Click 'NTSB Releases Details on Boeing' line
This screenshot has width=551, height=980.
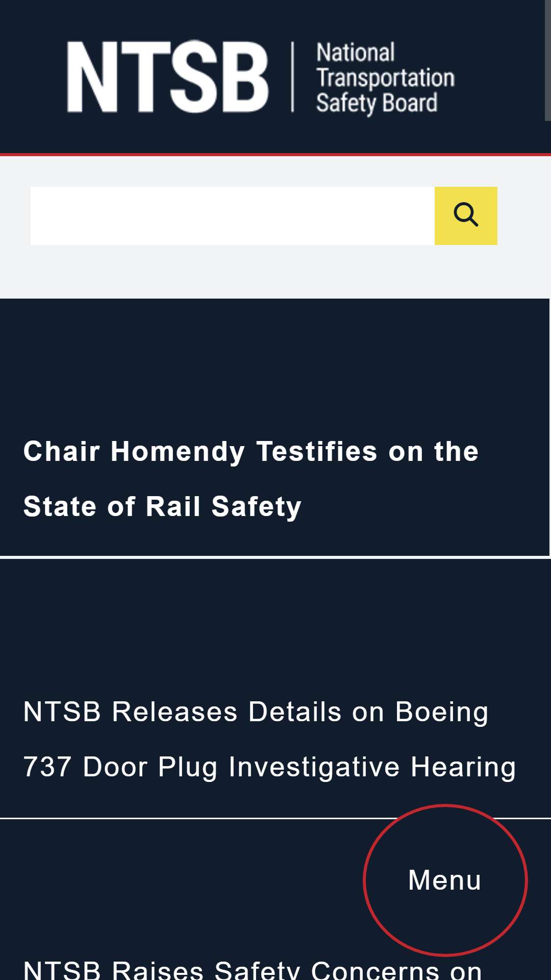tap(256, 712)
